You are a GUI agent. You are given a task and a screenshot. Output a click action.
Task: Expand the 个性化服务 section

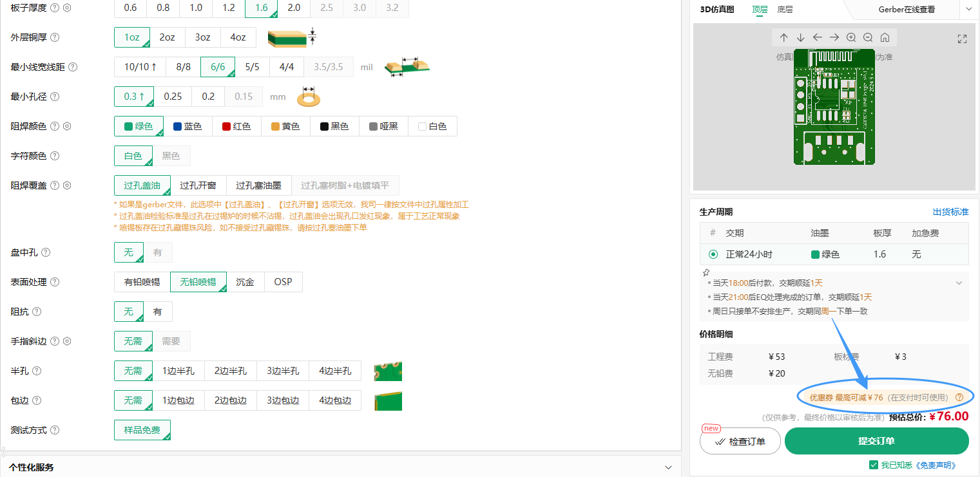point(668,467)
